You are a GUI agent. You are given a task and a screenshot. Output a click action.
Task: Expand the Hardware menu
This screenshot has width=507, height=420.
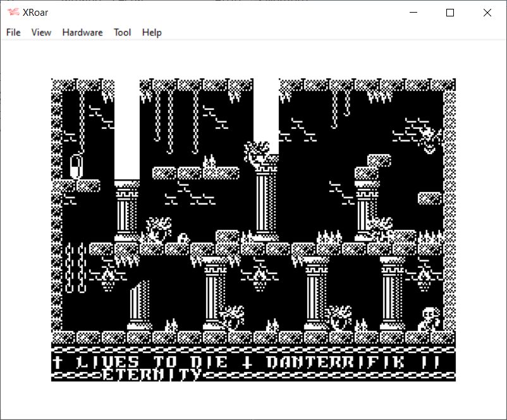(82, 32)
